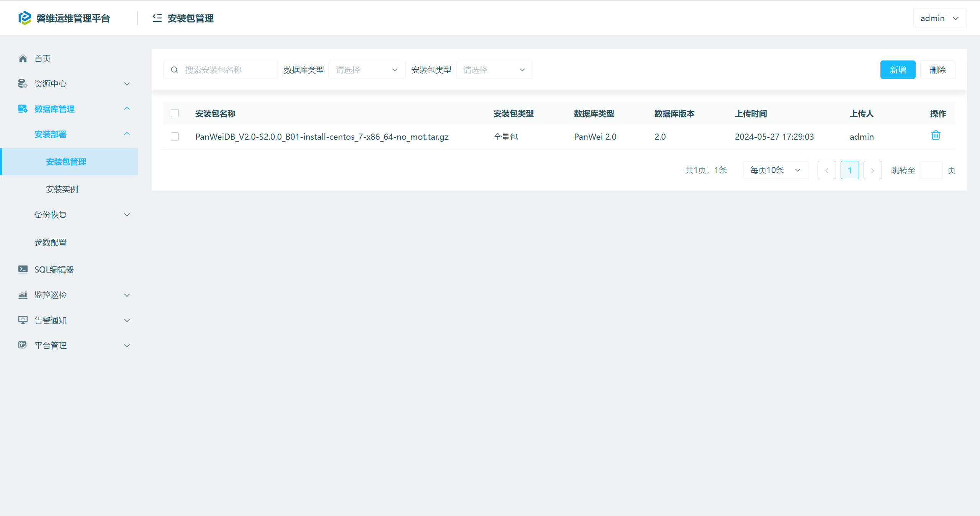980x516 pixels.
Task: Click the 搜索安装包名称 search field
Action: [226, 70]
